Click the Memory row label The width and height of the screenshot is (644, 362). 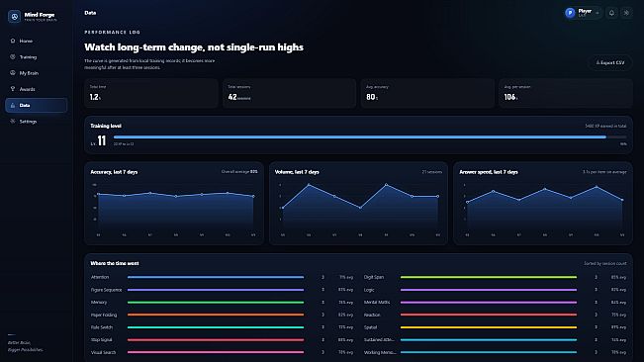point(99,303)
